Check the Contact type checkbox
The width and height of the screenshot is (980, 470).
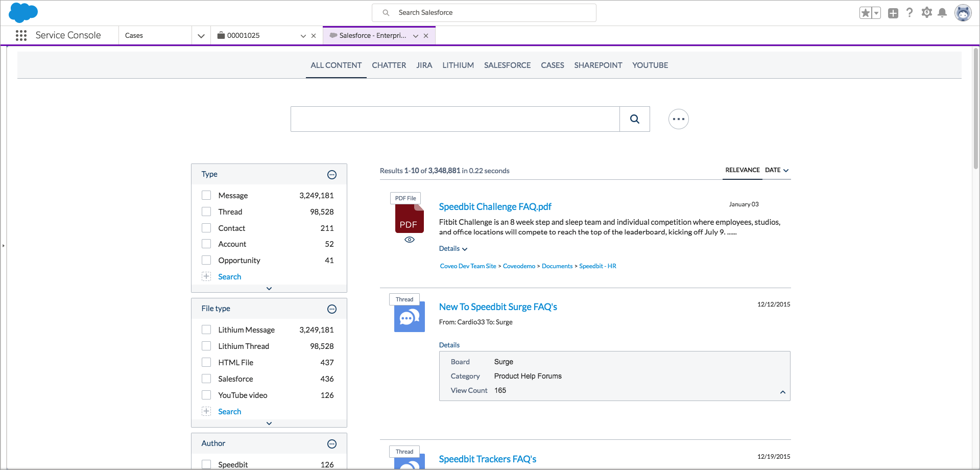[206, 228]
